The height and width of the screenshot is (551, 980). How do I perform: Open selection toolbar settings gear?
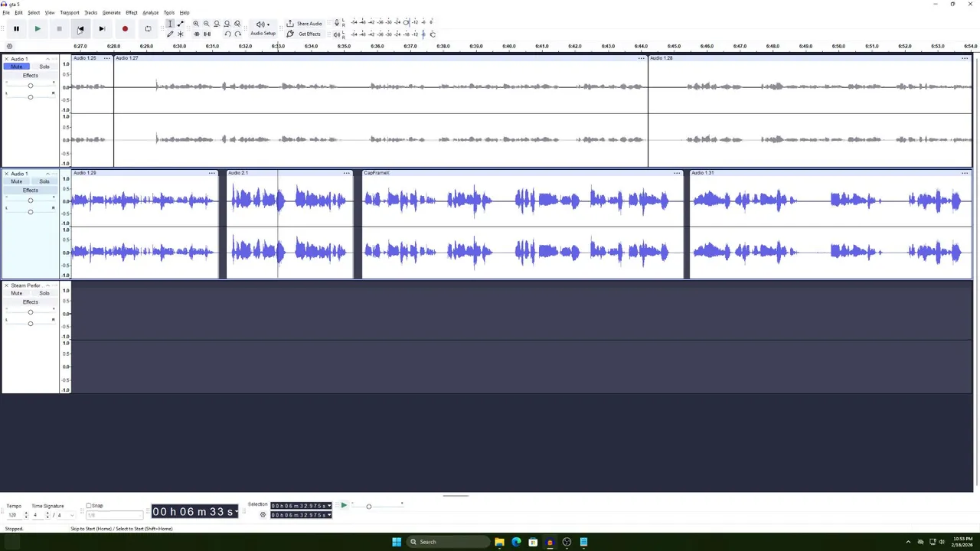coord(263,515)
